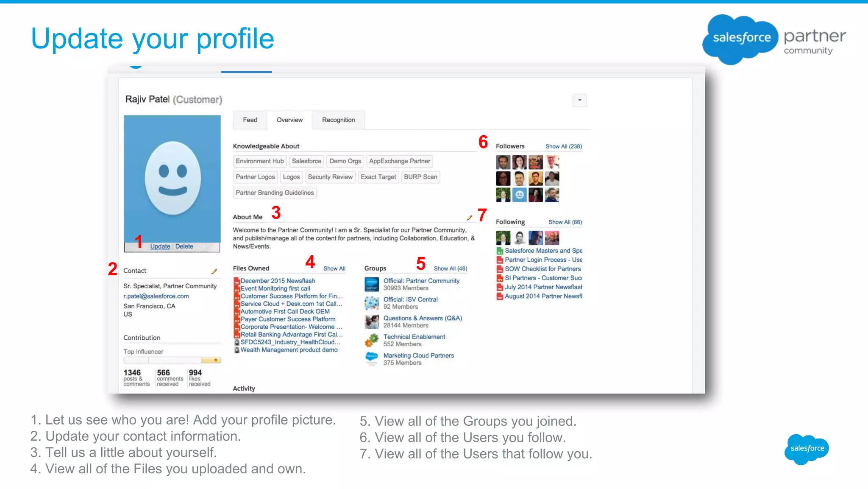
Task: Open Official: ISV Central group
Action: coord(410,299)
